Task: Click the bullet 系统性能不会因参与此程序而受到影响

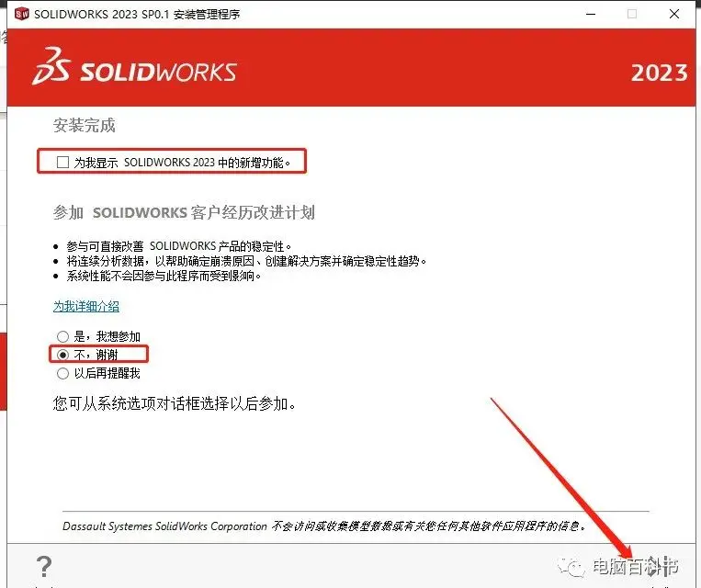Action: coord(164,276)
